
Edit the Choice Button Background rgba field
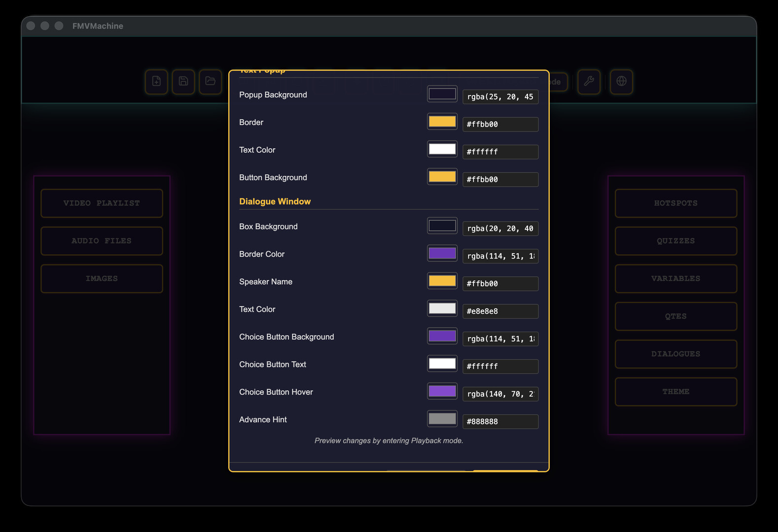point(500,339)
